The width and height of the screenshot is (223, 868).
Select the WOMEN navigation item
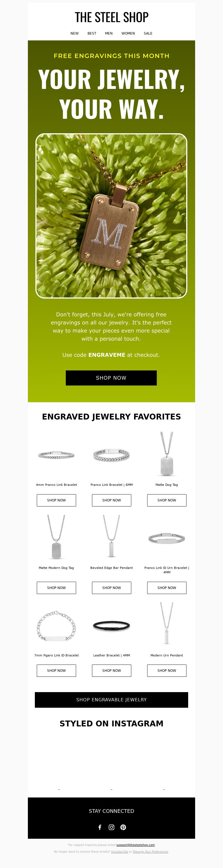128,33
